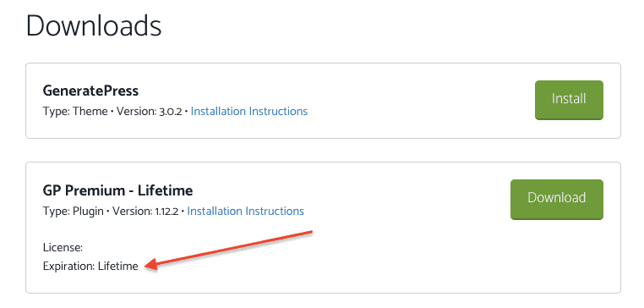Select the GeneratePress product title
Image resolution: width=644 pixels, height=308 pixels.
point(90,91)
